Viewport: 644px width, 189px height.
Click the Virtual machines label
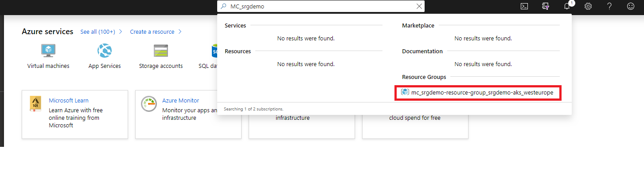coord(48,66)
